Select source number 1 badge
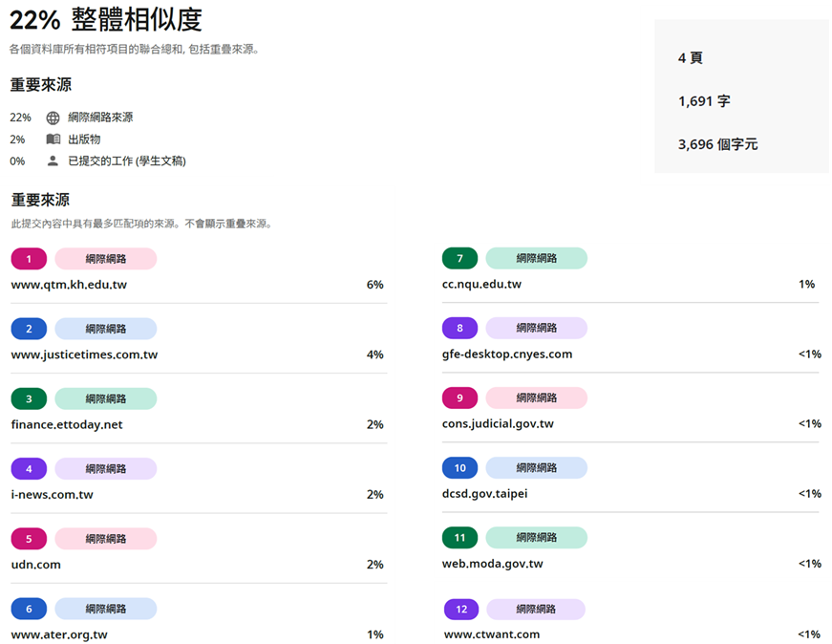Viewport: 832px width, 644px height. tap(29, 259)
